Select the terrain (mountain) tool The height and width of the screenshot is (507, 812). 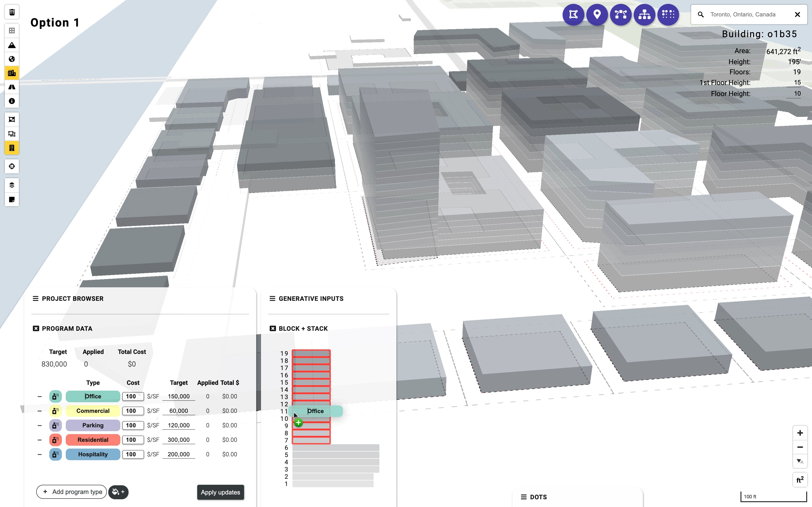12,45
